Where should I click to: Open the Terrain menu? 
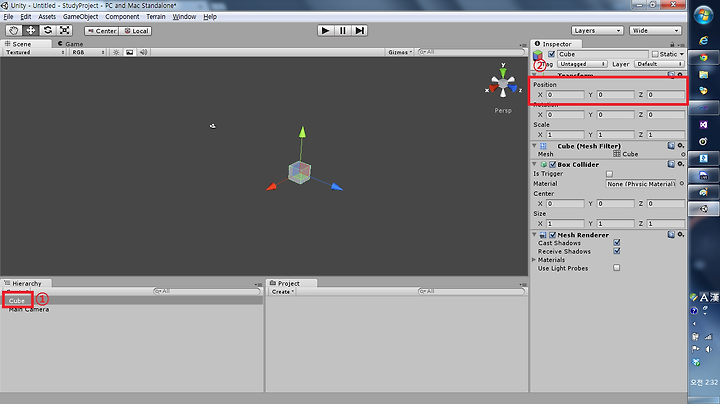click(156, 17)
